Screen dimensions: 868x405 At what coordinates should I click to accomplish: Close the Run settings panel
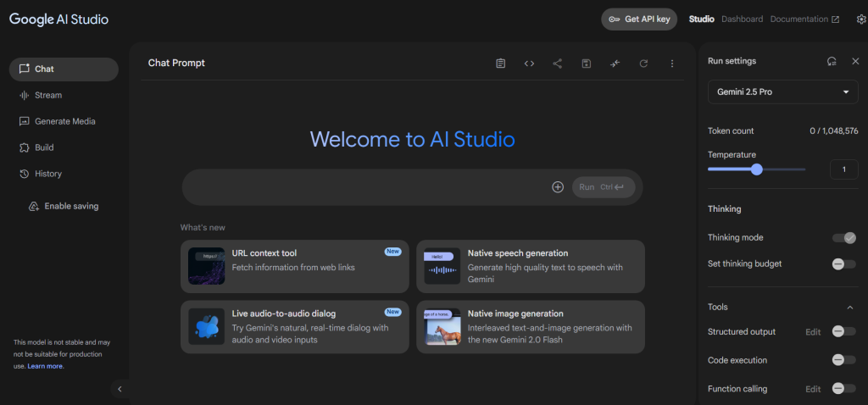(855, 61)
